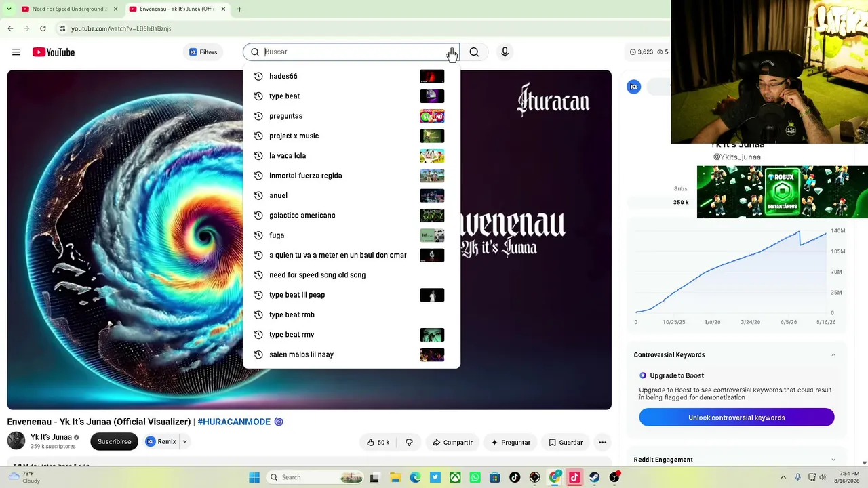868x488 pixels.
Task: View site information icon in address bar
Action: click(62, 28)
